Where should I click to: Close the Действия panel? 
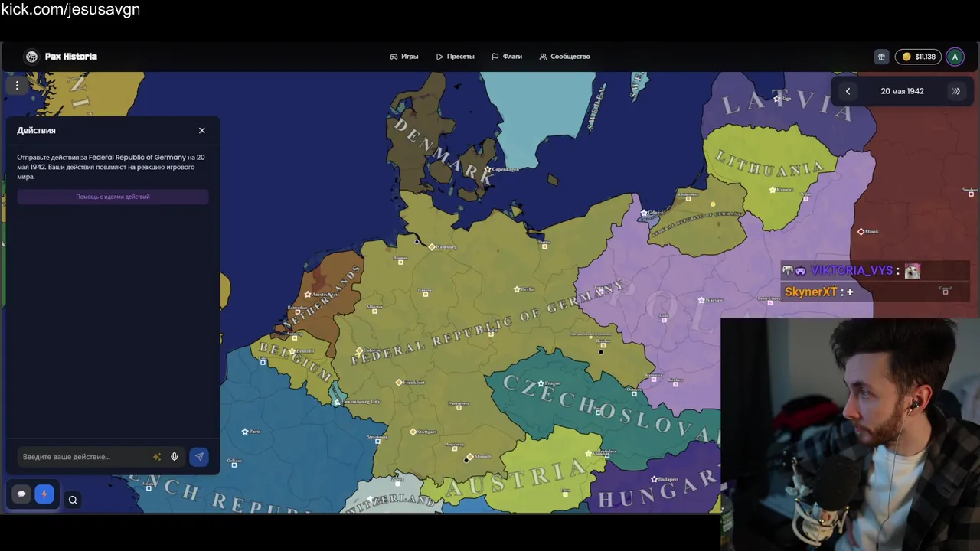(x=202, y=131)
